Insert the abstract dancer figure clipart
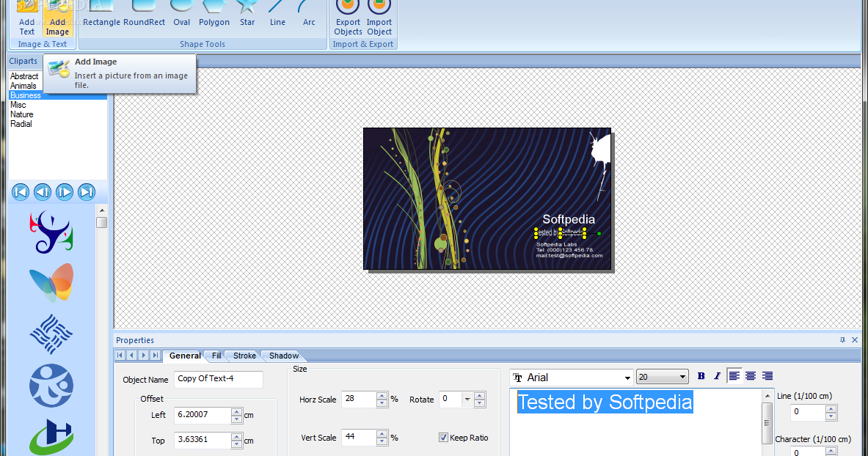Image resolution: width=868 pixels, height=456 pixels. [x=51, y=232]
